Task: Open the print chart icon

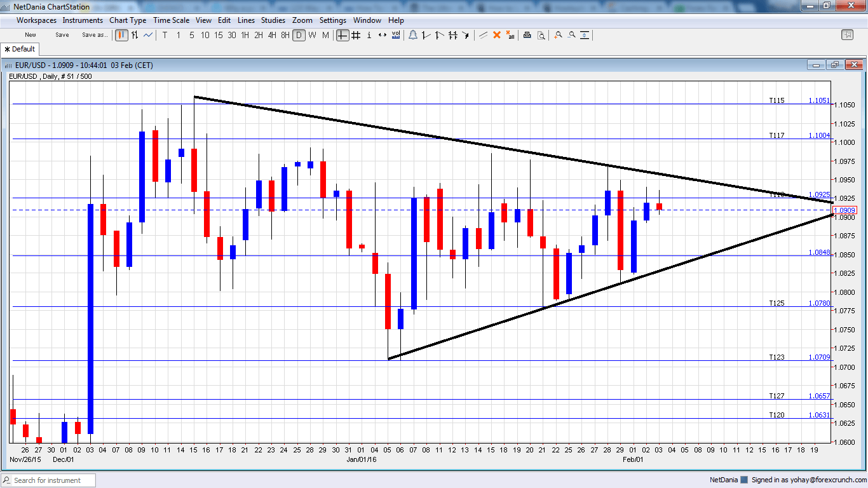Action: point(527,36)
